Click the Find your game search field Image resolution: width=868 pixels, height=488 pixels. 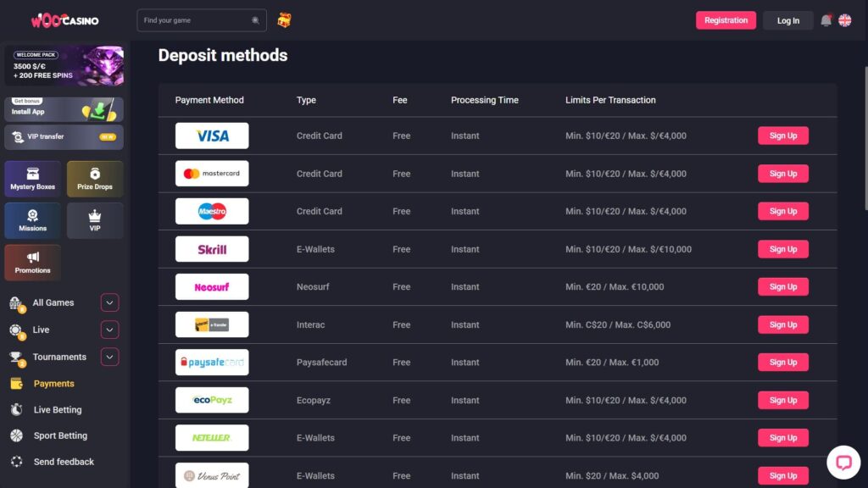click(x=195, y=20)
